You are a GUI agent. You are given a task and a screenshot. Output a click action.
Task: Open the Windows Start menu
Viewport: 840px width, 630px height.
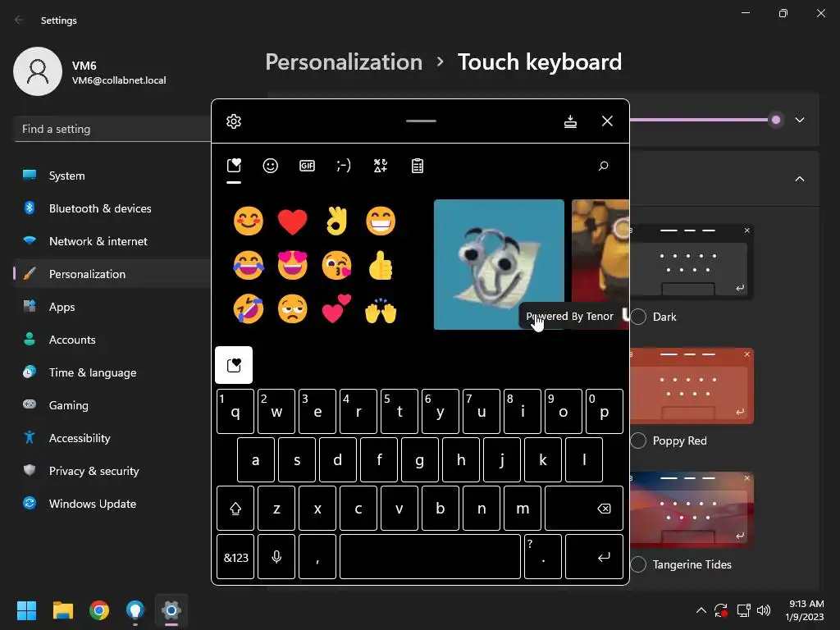(26, 610)
